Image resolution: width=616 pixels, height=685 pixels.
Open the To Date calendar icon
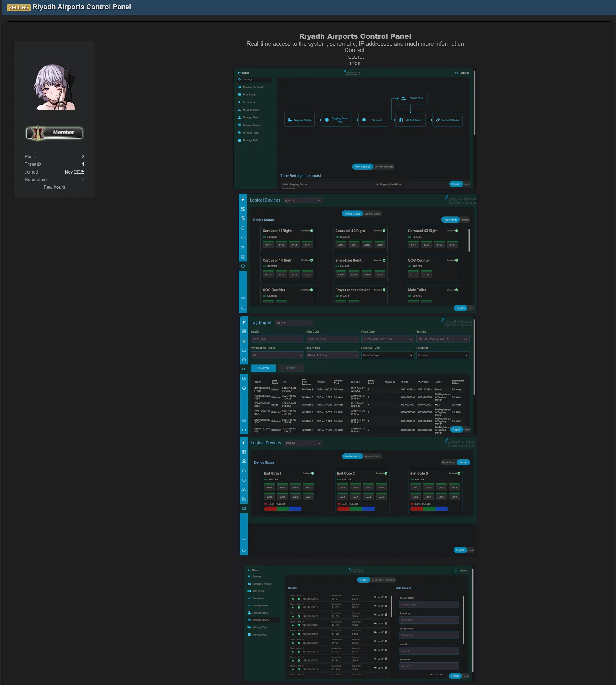(x=465, y=339)
